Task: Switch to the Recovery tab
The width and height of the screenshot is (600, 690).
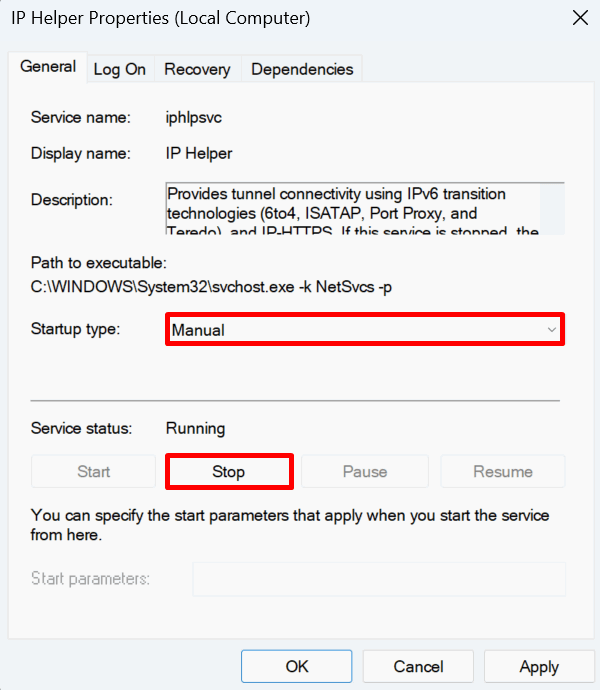Action: point(197,69)
